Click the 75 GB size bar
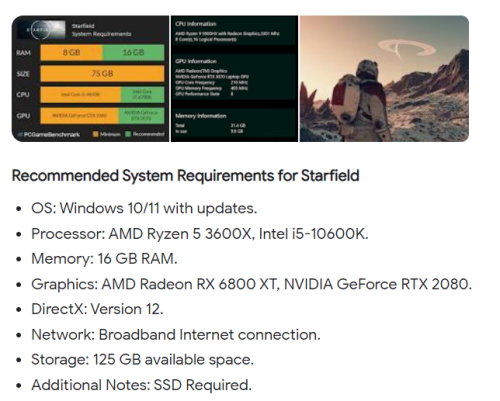 [x=102, y=73]
